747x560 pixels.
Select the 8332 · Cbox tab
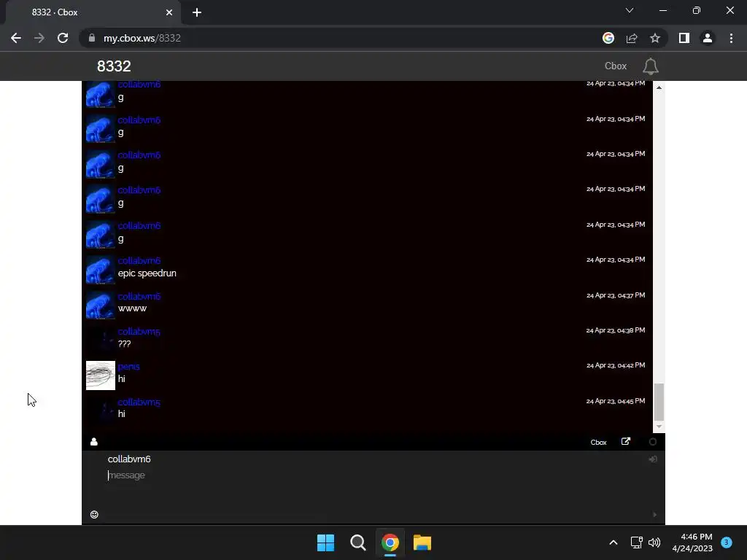tap(93, 12)
